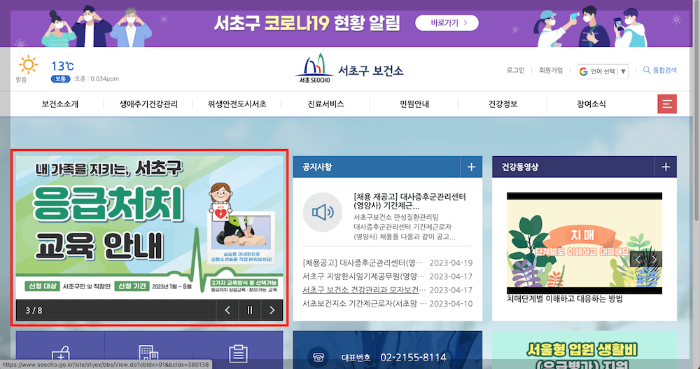Click the red hamburger all-menu icon
The image size is (700, 369).
[x=667, y=104]
